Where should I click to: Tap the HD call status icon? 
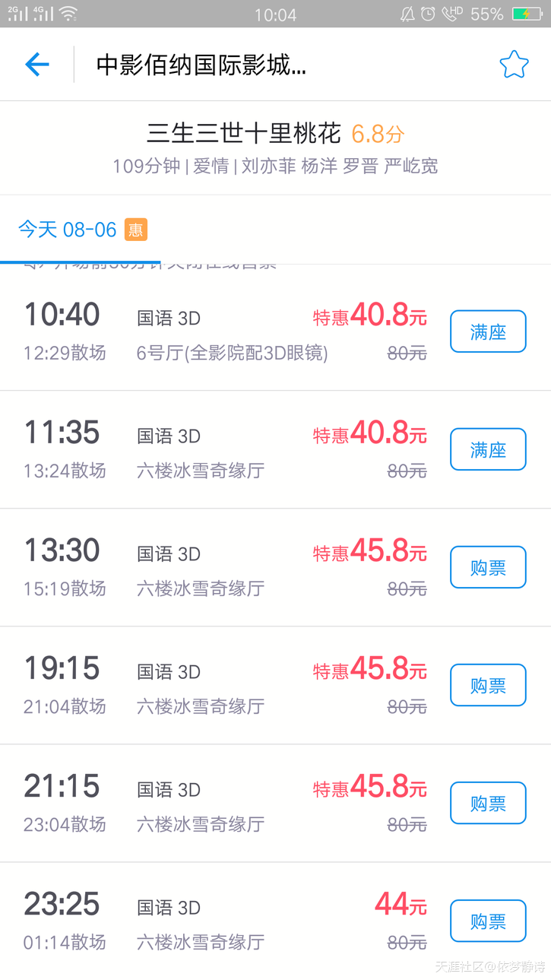click(452, 14)
